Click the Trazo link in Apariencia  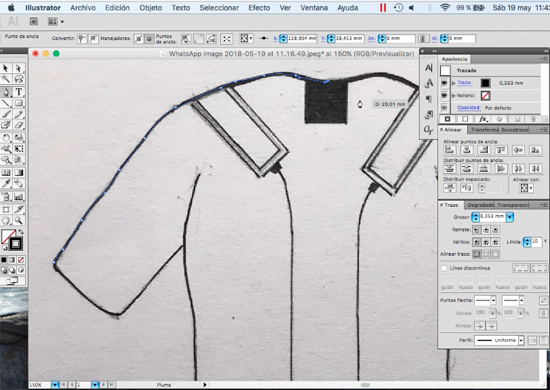pyautogui.click(x=464, y=83)
